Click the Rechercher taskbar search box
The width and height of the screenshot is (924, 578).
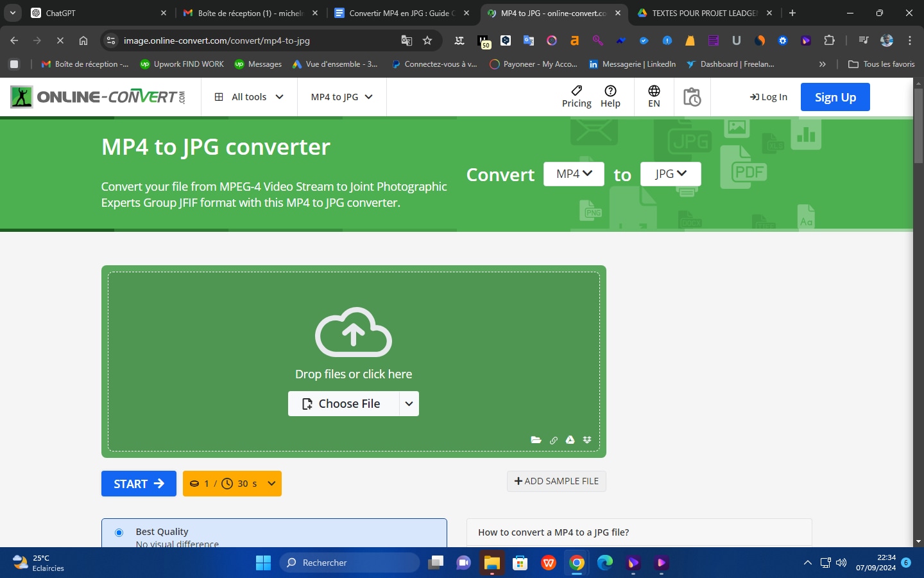tap(350, 563)
